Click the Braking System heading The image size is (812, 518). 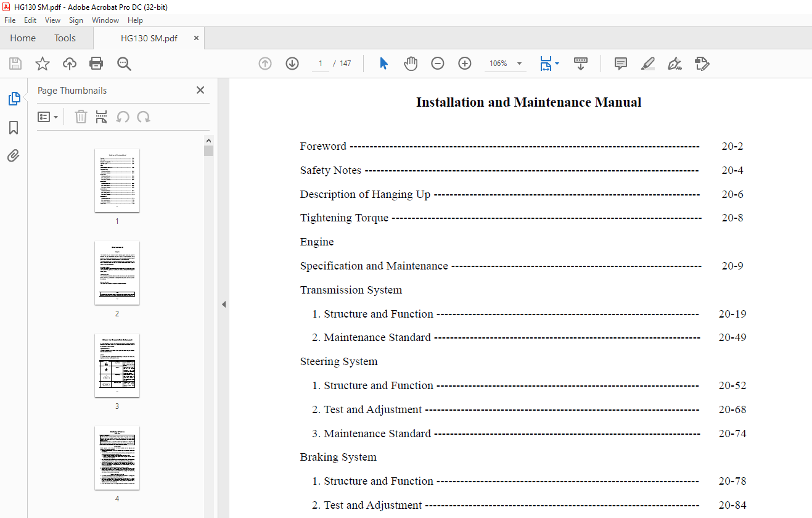click(338, 457)
